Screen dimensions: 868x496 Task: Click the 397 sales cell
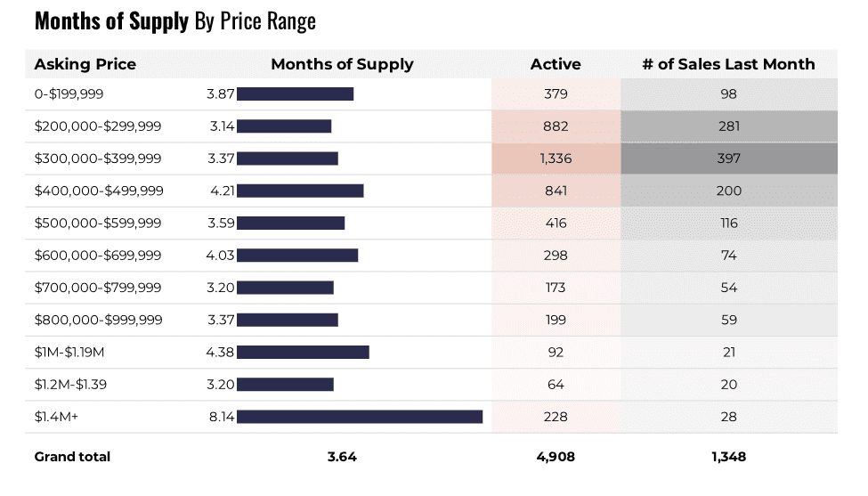(729, 159)
